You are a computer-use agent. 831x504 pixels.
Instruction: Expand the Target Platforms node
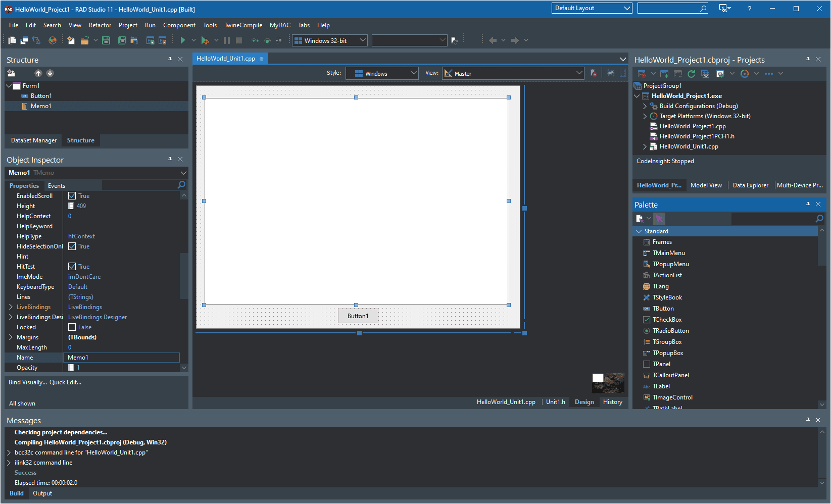tap(645, 116)
